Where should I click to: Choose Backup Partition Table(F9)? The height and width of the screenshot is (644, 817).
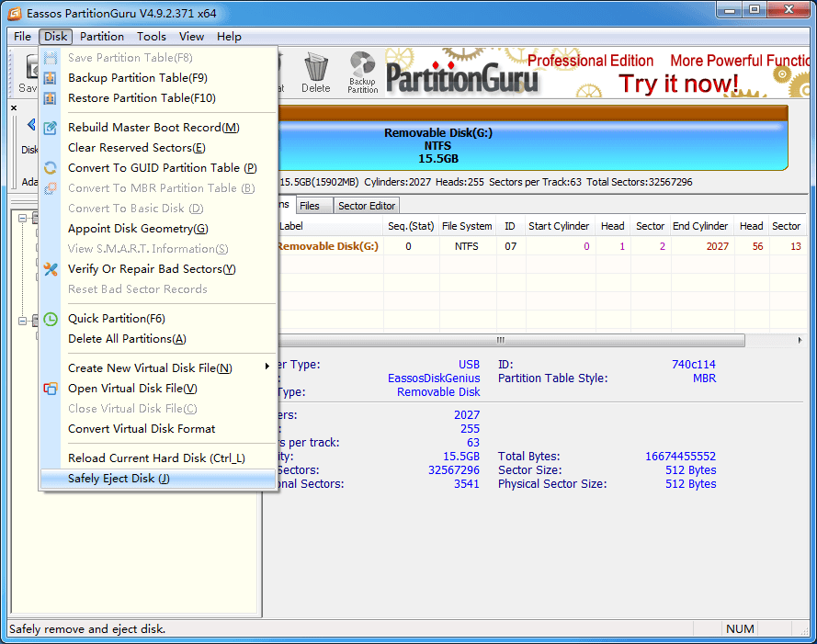point(158,78)
